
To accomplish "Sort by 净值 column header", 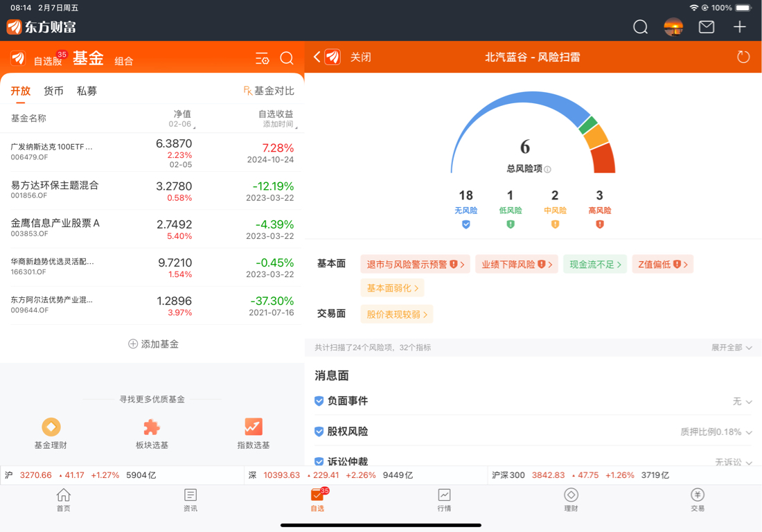I will [182, 118].
